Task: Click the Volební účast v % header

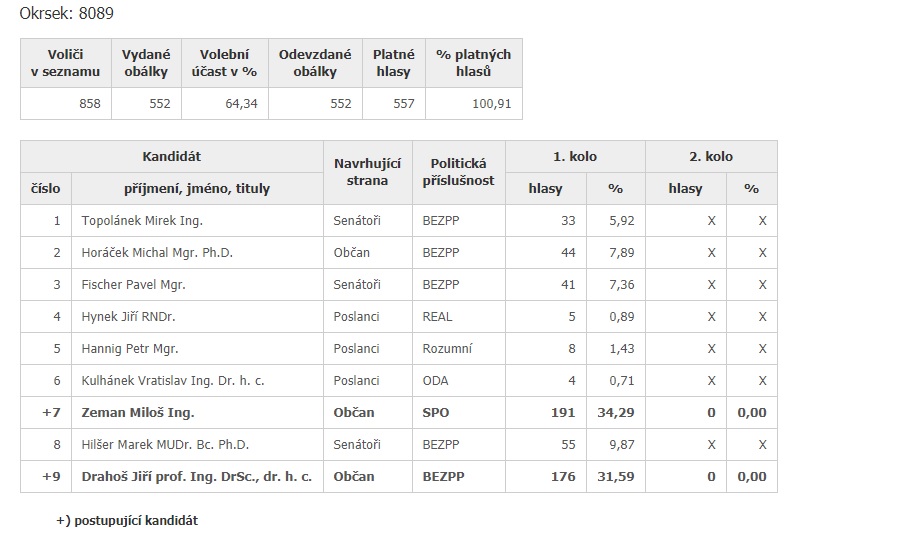Action: pyautogui.click(x=225, y=63)
